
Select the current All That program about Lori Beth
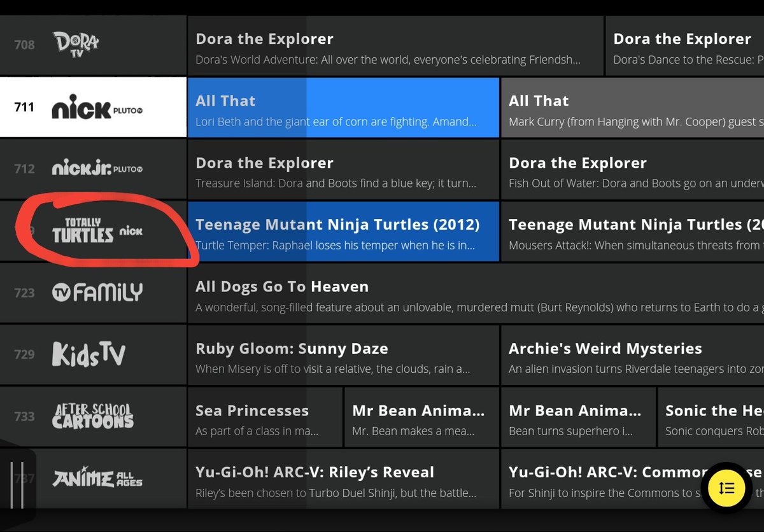[343, 108]
